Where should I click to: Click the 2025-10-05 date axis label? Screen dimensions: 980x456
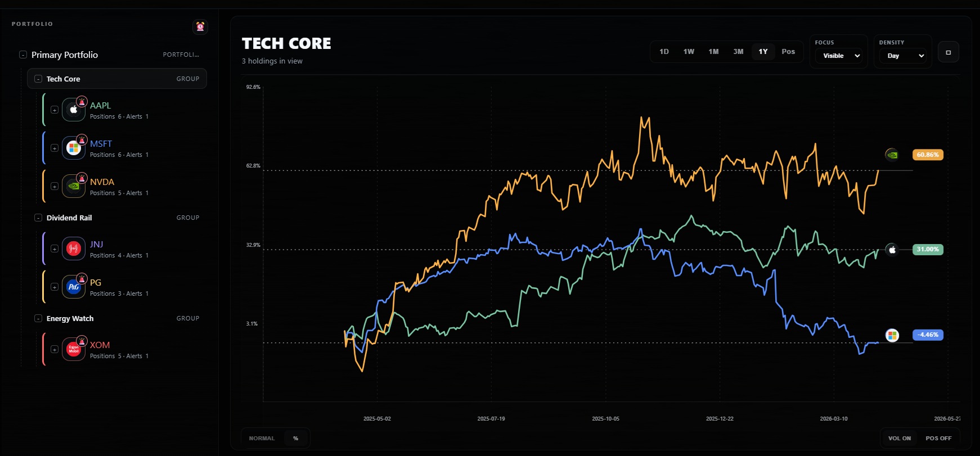[605, 418]
